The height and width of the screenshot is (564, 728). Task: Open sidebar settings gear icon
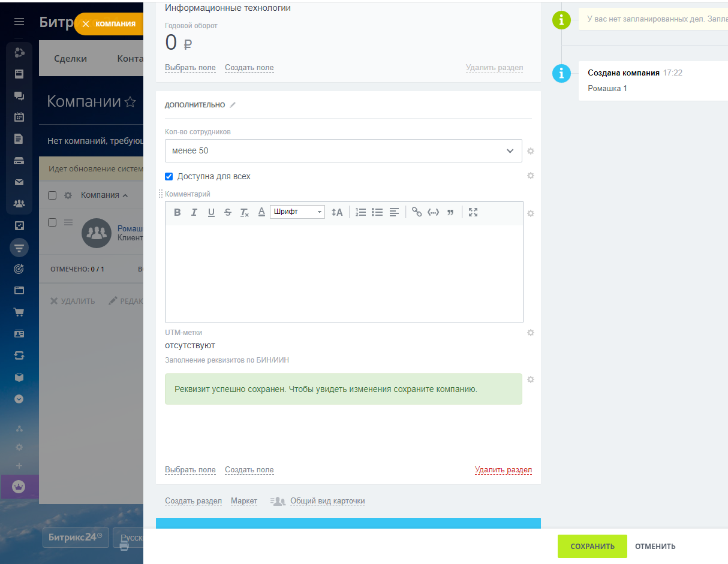19,447
